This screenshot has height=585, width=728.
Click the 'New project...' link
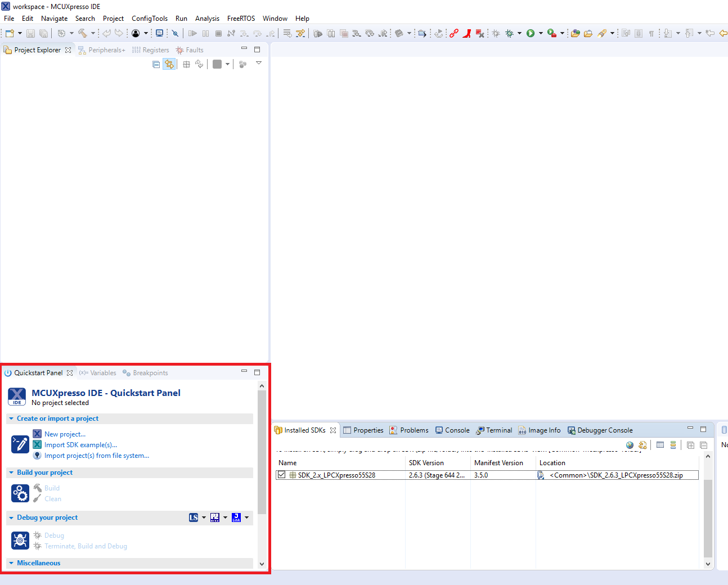coord(65,434)
